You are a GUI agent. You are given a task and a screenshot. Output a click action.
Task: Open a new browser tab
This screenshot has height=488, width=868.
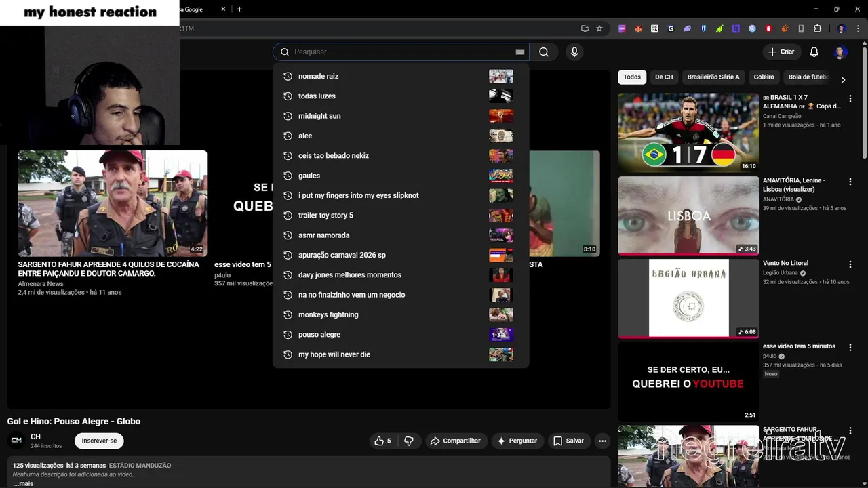(239, 9)
